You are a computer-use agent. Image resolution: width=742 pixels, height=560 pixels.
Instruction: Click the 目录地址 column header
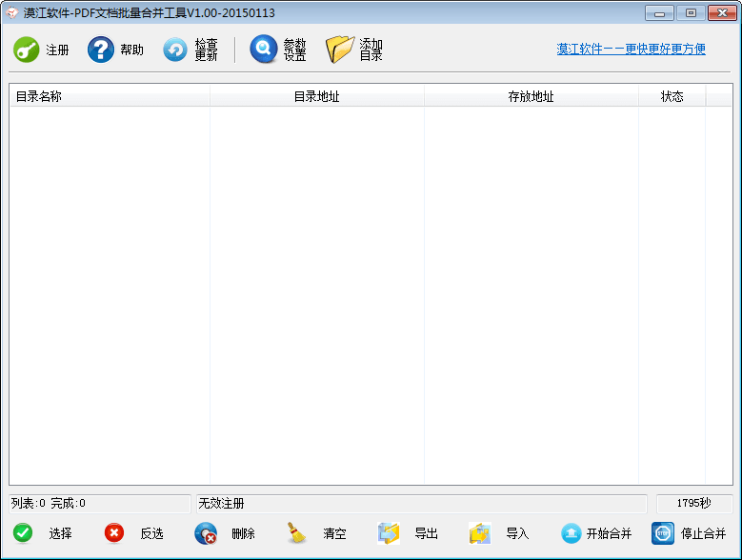click(316, 96)
